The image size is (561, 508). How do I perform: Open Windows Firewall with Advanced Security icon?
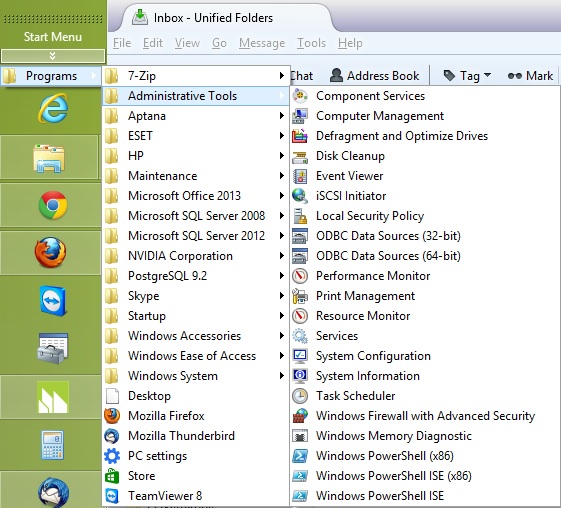click(x=300, y=416)
